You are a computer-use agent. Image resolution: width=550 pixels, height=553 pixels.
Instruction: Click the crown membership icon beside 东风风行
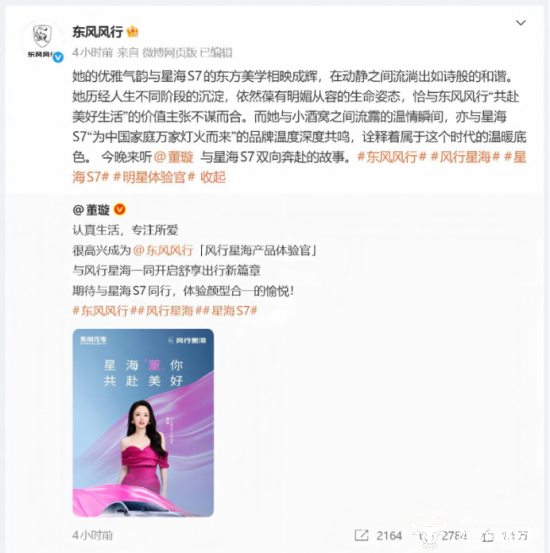click(132, 32)
